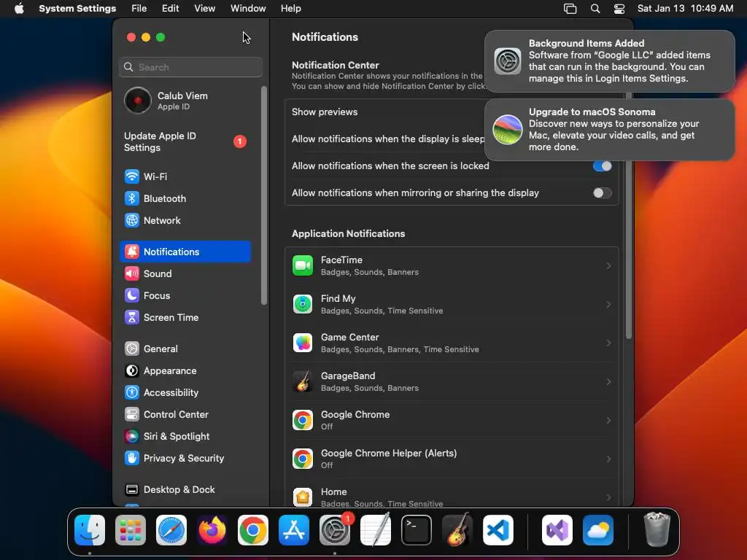Open Siri & Spotlight settings
Viewport: 747px width, 560px height.
pyautogui.click(x=185, y=437)
